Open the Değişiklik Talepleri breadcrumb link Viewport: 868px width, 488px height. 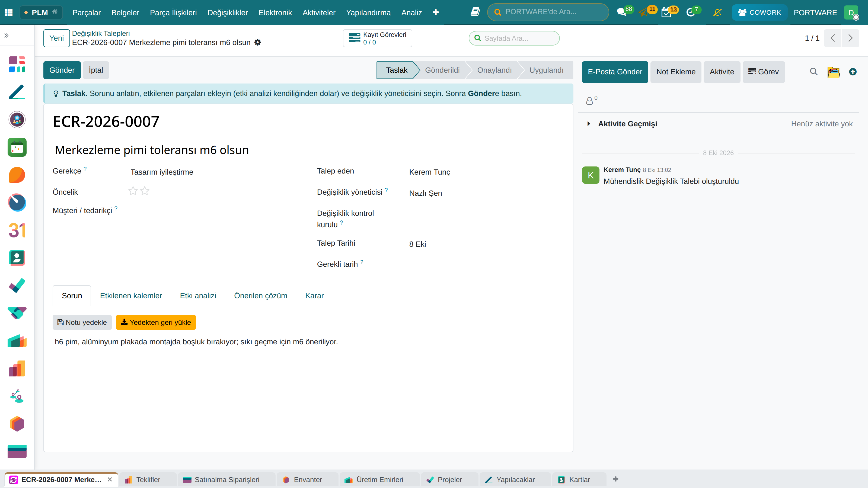coord(101,33)
